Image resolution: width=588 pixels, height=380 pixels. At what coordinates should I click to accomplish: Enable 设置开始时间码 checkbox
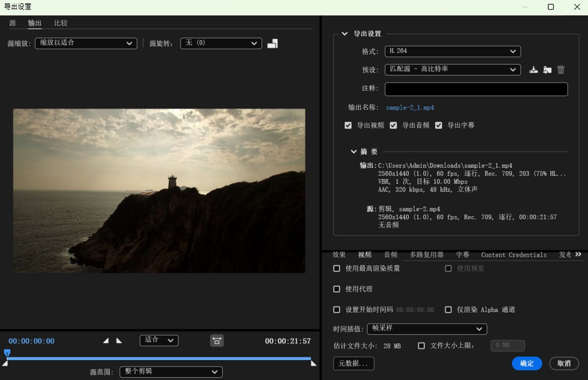coord(337,310)
